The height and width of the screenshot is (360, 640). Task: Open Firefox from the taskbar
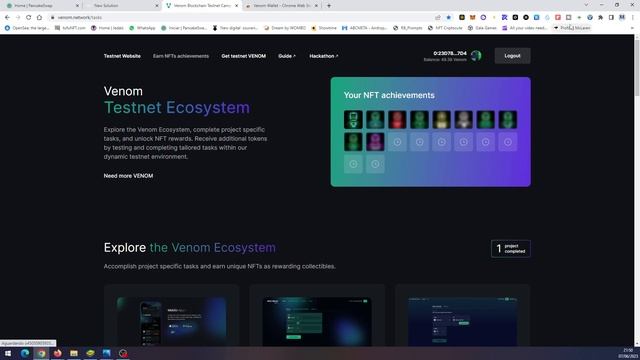point(58,353)
